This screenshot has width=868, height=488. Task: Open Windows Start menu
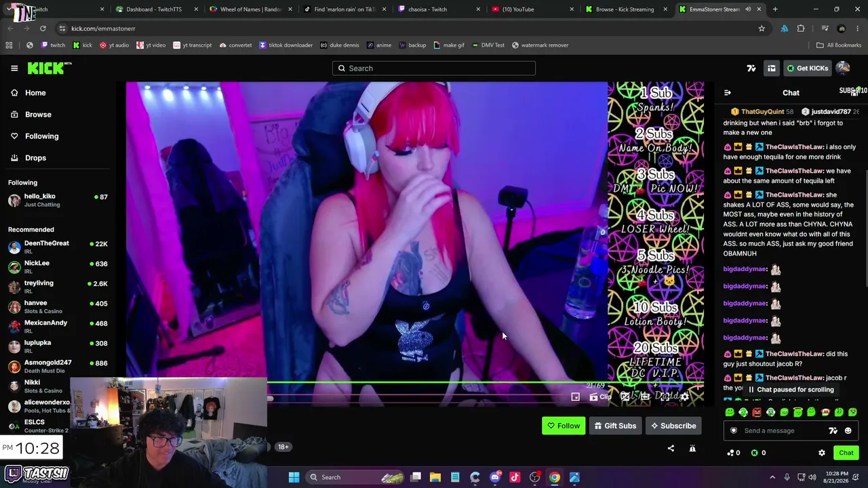pyautogui.click(x=294, y=477)
